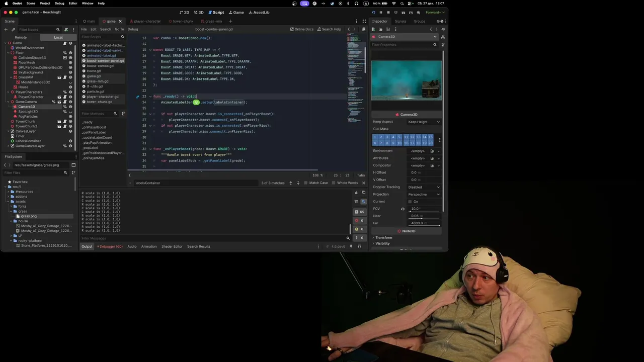644x362 pixels.
Task: Enable Whole Words checkbox
Action: pos(345,183)
